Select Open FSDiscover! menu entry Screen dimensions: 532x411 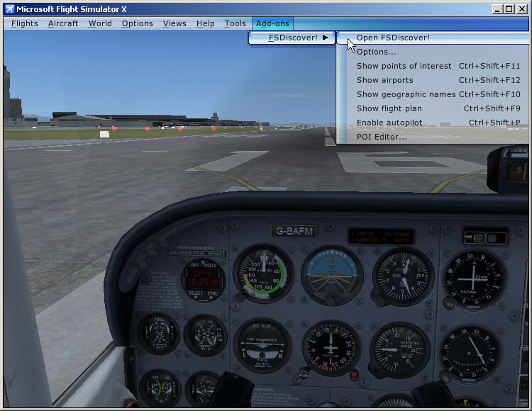393,38
